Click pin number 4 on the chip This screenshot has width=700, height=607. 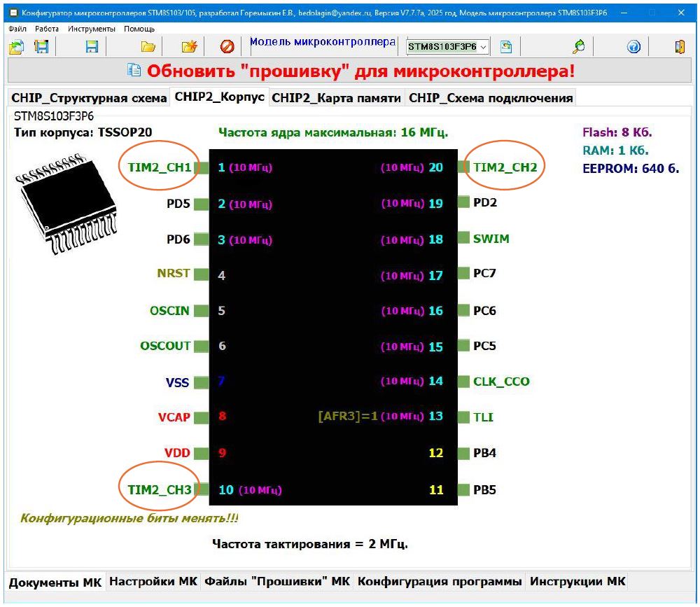221,275
